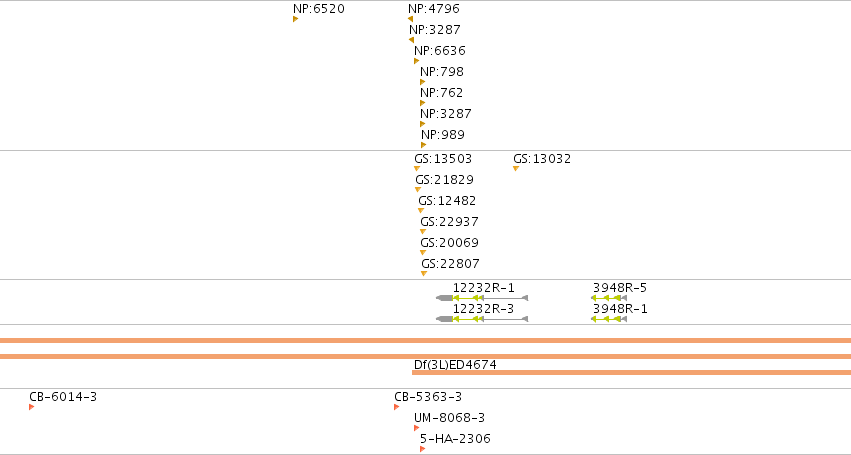Click the triangle marker under GS:13032
Viewport: 851px width, 455px height.
pos(516,169)
